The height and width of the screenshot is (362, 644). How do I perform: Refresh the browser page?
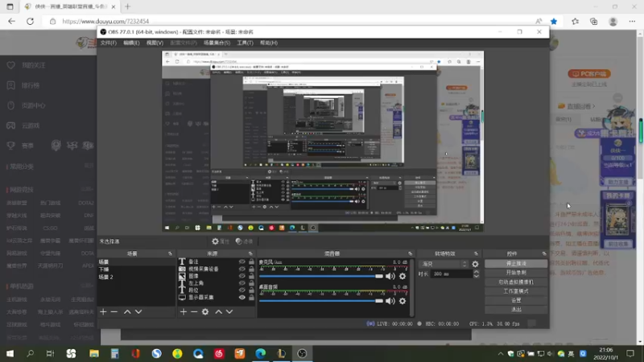click(30, 22)
